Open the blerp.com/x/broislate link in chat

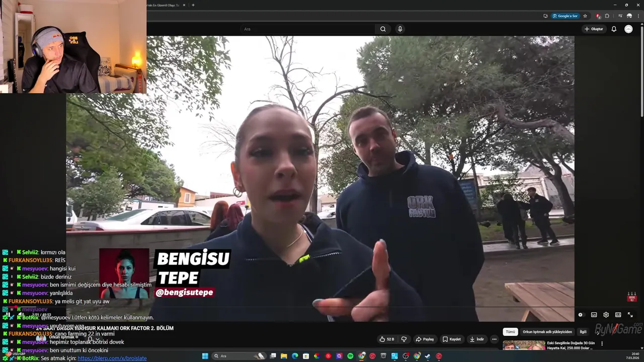tap(112, 358)
